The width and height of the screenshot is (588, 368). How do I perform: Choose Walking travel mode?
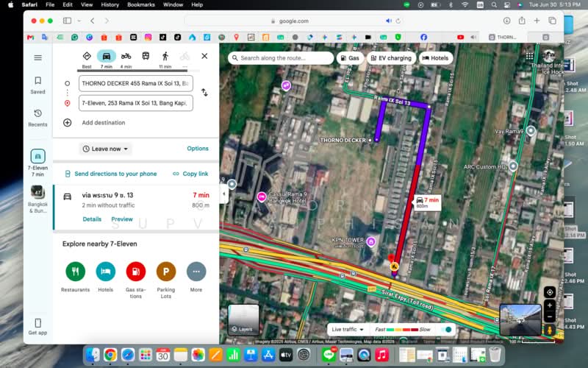point(165,60)
